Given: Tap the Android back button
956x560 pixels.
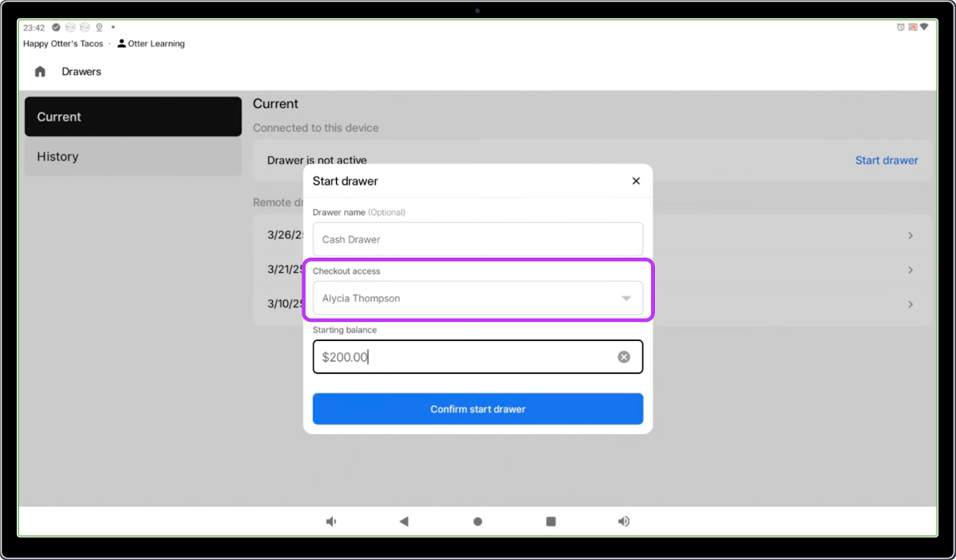Looking at the screenshot, I should (x=404, y=522).
